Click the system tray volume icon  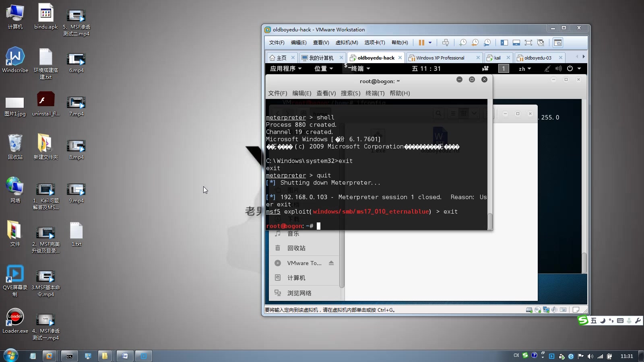pyautogui.click(x=590, y=356)
